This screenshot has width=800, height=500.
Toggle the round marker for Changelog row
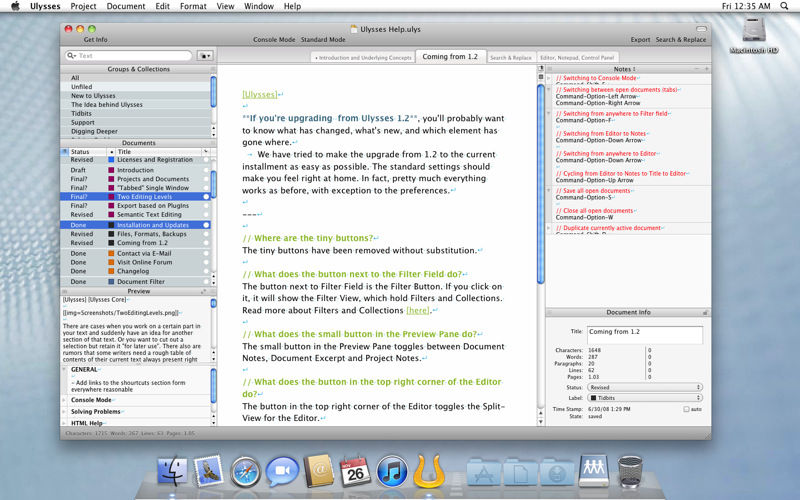tap(206, 271)
